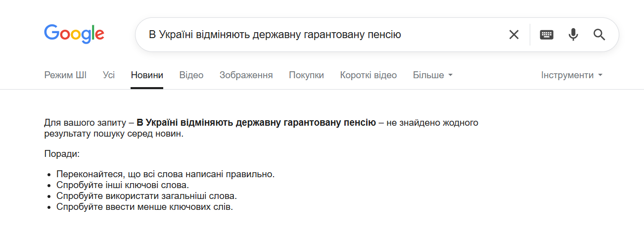Click the bolded query in no-results message
This screenshot has height=245, width=644.
click(x=256, y=123)
